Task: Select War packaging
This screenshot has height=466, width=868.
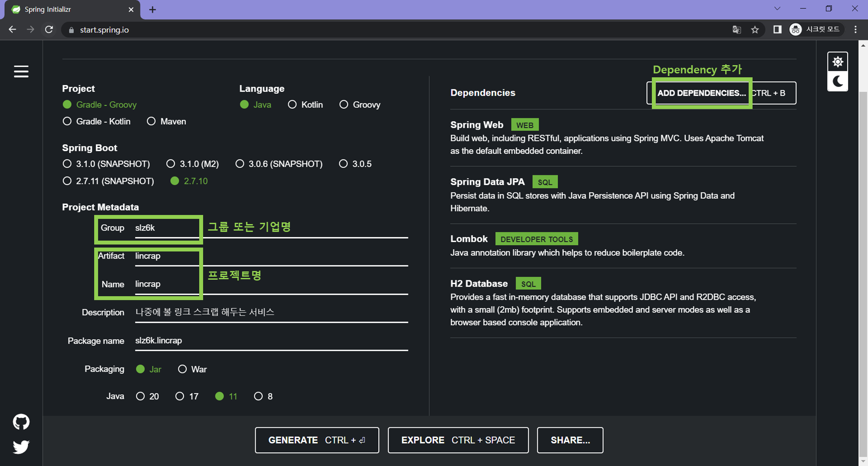Action: pyautogui.click(x=192, y=369)
